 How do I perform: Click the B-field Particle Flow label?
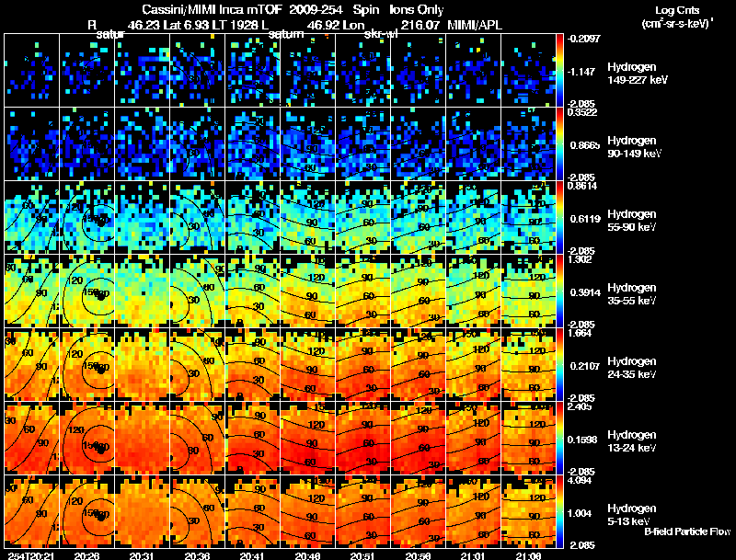coord(687,531)
